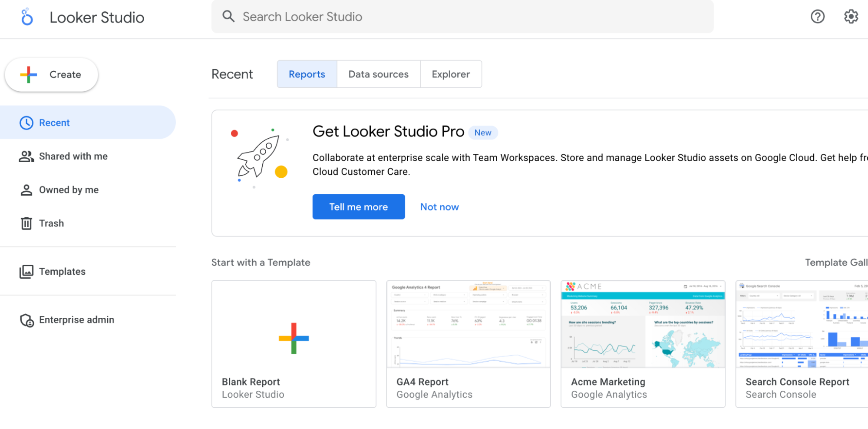Open the Trash section
The height and width of the screenshot is (429, 868).
[x=52, y=223]
